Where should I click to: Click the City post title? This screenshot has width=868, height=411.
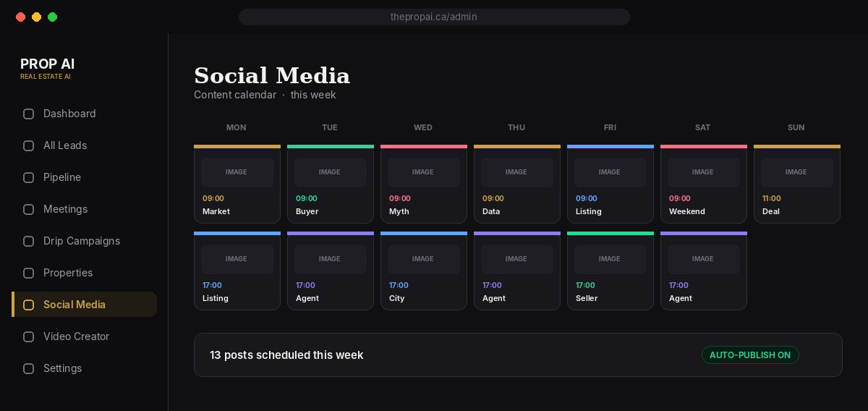397,298
